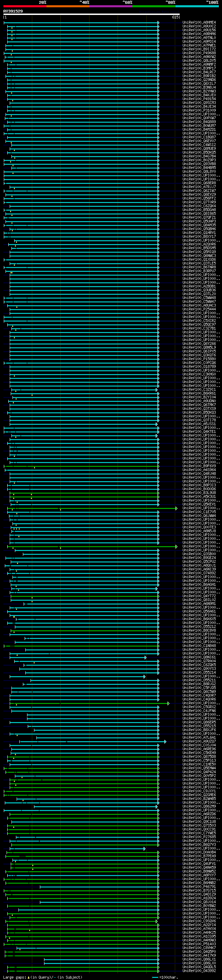Click the UniRef100_Q0PXW7 label
The image size is (222, 980).
[199, 118]
